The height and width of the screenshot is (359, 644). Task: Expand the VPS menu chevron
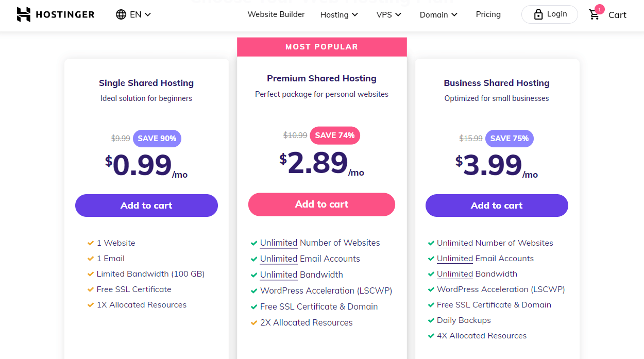pyautogui.click(x=398, y=14)
